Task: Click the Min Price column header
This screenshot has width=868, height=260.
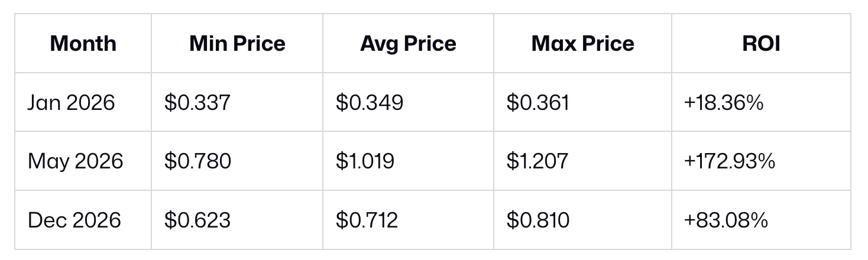Action: point(237,44)
